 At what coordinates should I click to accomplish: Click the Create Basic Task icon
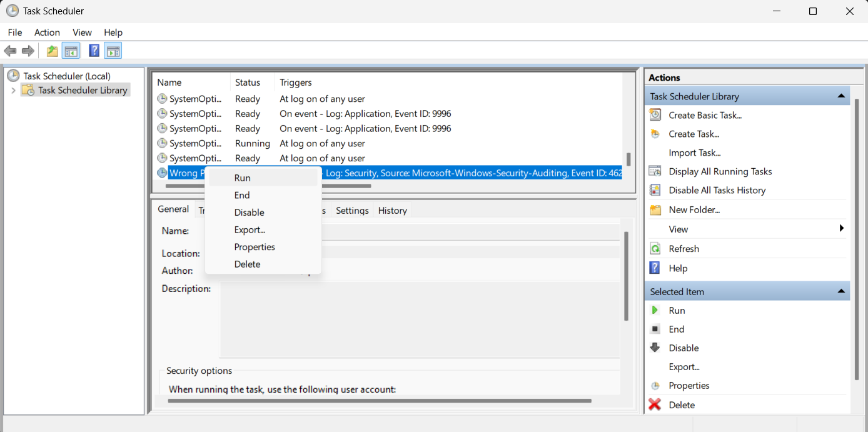coord(655,115)
